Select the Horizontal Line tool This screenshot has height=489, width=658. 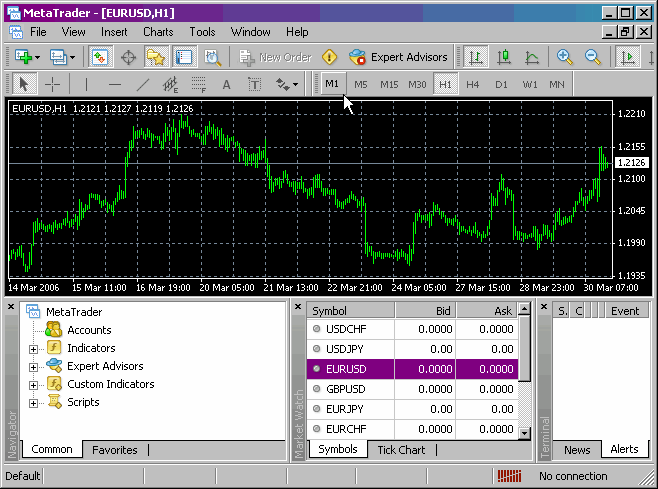tap(115, 84)
